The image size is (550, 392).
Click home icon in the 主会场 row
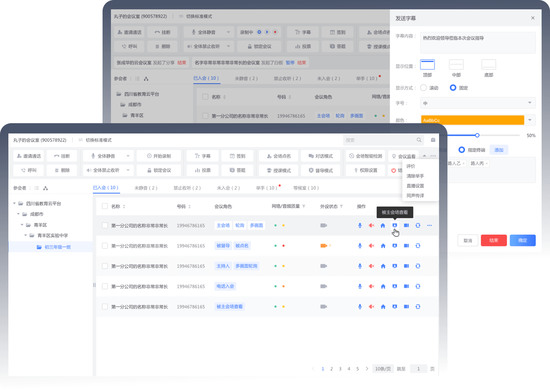tap(383, 225)
